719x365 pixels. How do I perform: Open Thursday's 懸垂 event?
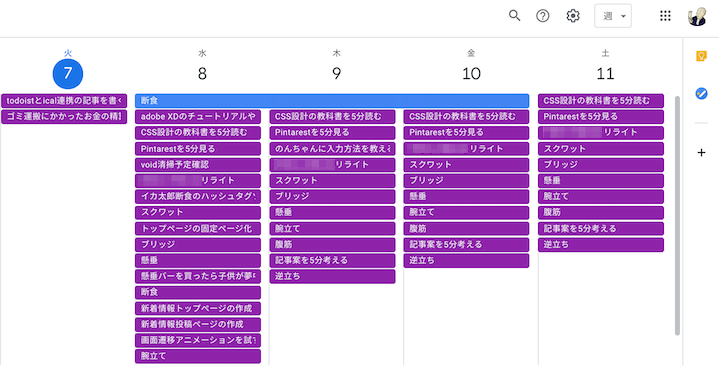(332, 212)
